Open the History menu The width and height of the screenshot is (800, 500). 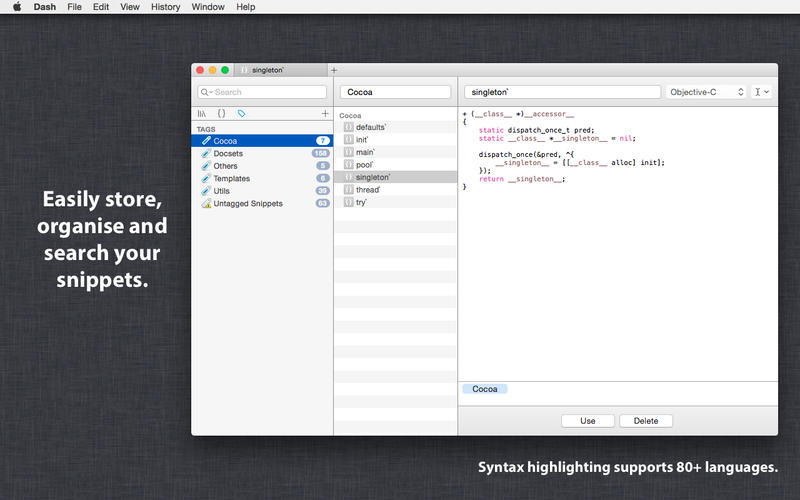[165, 7]
